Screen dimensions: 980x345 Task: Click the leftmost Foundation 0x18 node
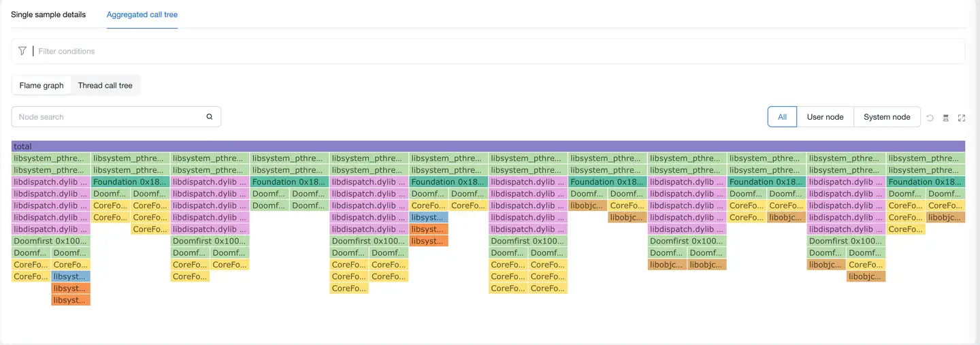coord(130,182)
